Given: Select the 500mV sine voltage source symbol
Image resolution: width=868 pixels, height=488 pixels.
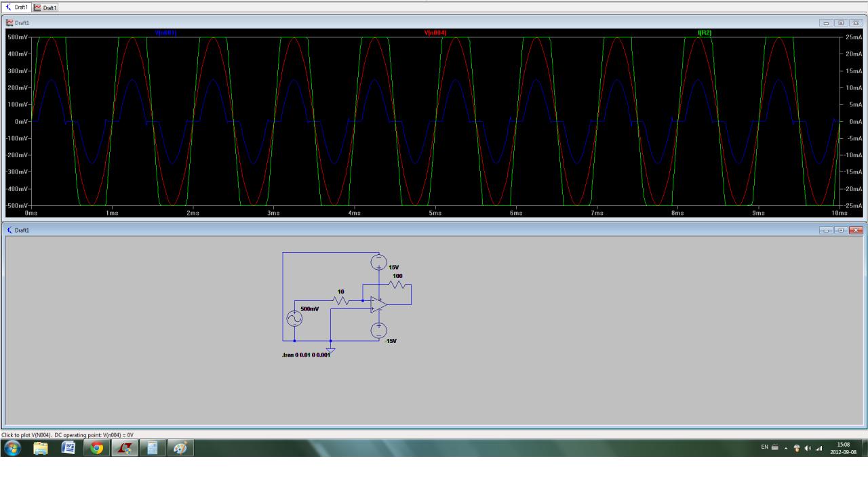Looking at the screenshot, I should (x=294, y=319).
